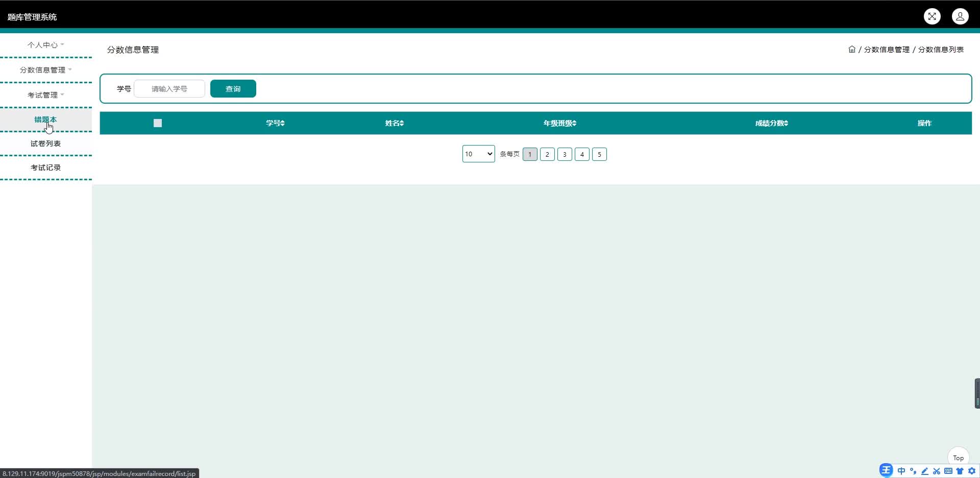Toggle the select-all checkbox in table header

(x=158, y=123)
